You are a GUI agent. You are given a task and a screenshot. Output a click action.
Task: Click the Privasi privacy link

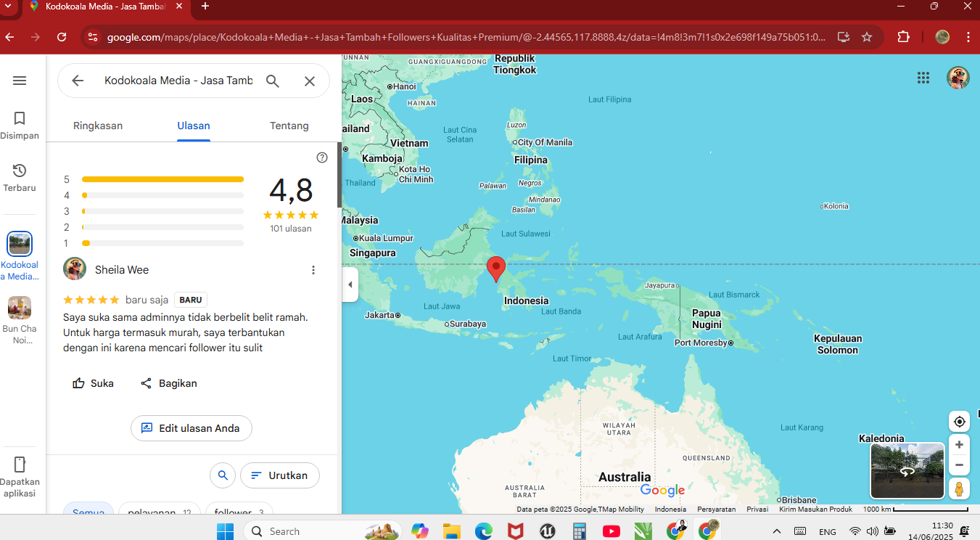(x=757, y=510)
